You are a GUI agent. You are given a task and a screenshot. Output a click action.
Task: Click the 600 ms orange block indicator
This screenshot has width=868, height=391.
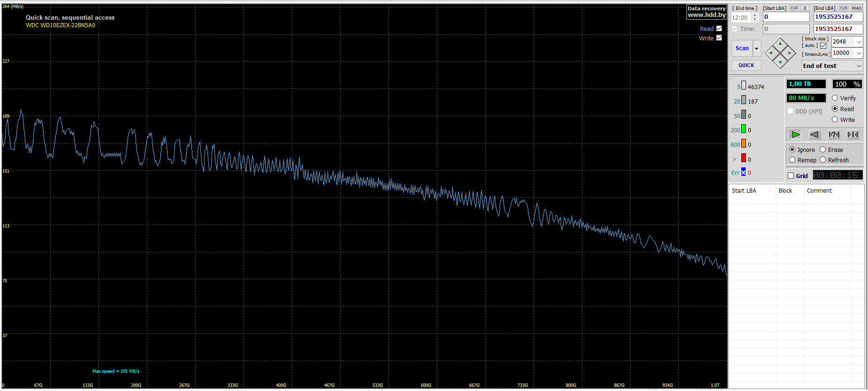point(744,143)
